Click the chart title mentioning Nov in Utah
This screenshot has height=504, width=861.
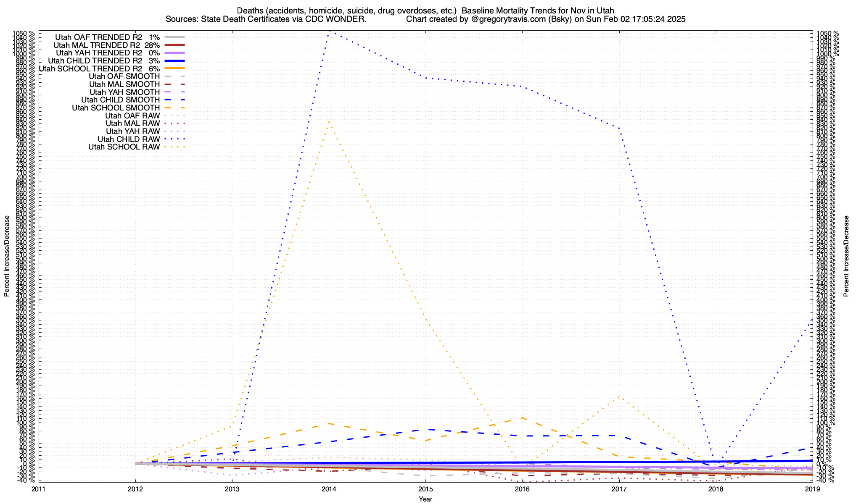pos(425,10)
